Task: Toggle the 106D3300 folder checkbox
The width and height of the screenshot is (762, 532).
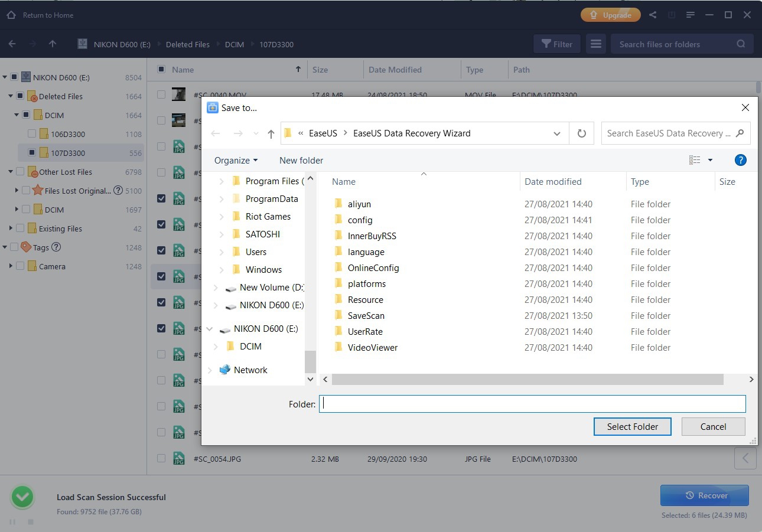Action: point(32,134)
